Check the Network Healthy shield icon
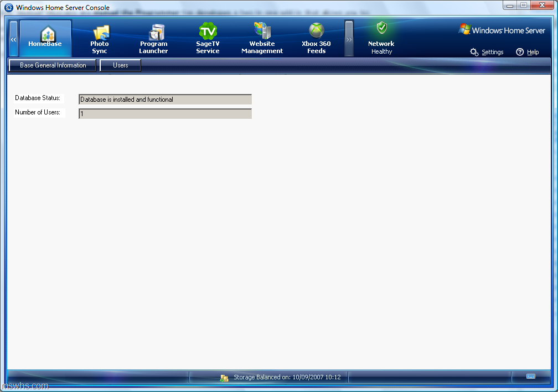 (382, 28)
